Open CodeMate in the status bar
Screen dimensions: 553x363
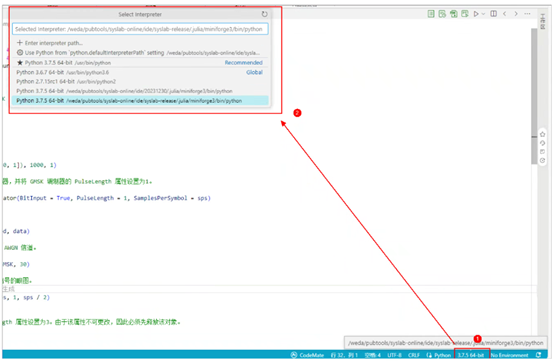(x=307, y=355)
